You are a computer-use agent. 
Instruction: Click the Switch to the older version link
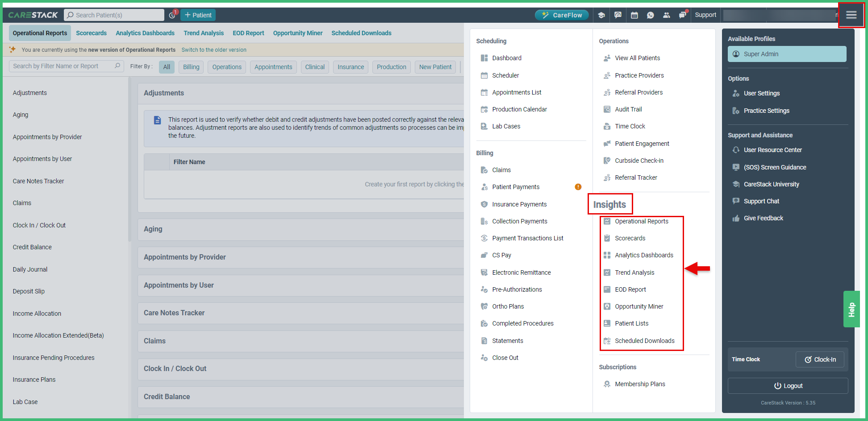coord(214,50)
